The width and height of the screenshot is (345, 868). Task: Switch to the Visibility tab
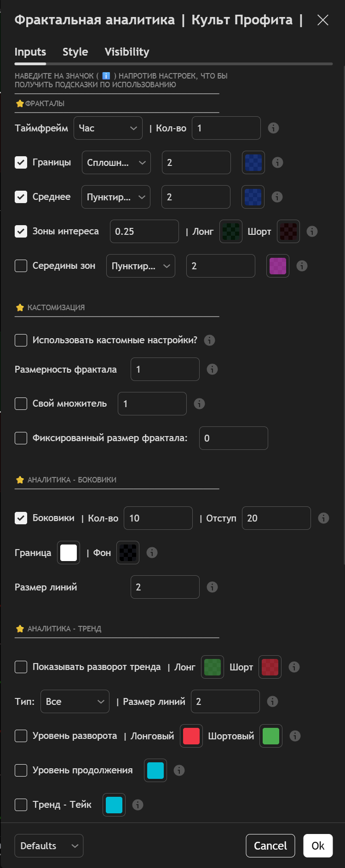(127, 52)
